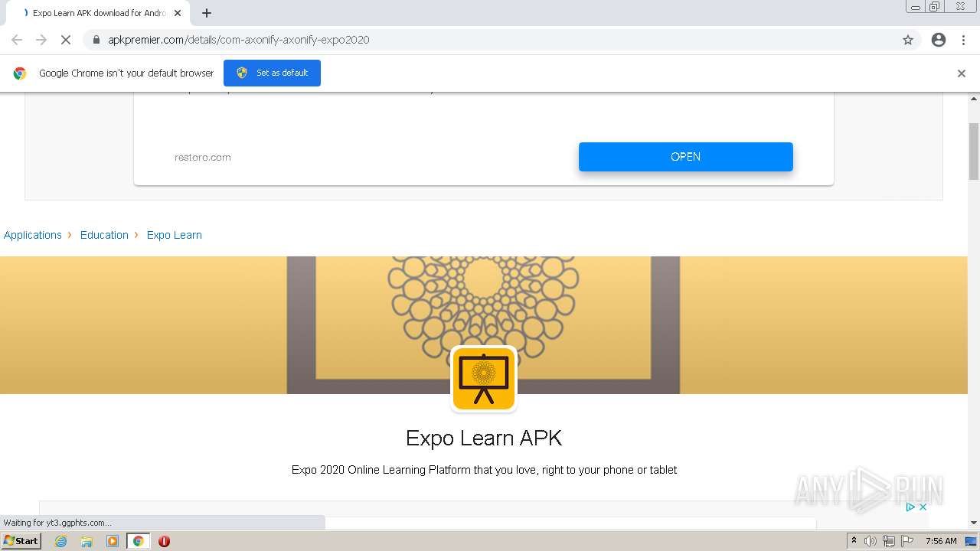Close the bottom ad with X icon
This screenshot has height=551, width=980.
pos(923,507)
